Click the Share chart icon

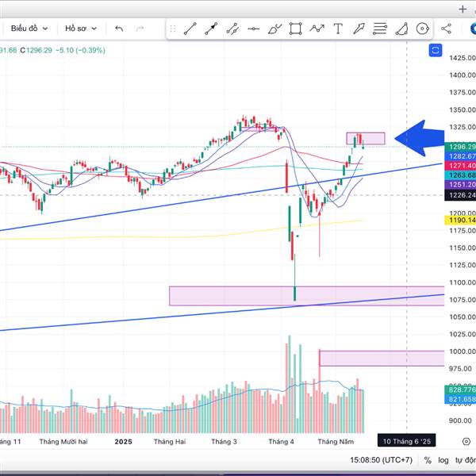click(x=446, y=29)
